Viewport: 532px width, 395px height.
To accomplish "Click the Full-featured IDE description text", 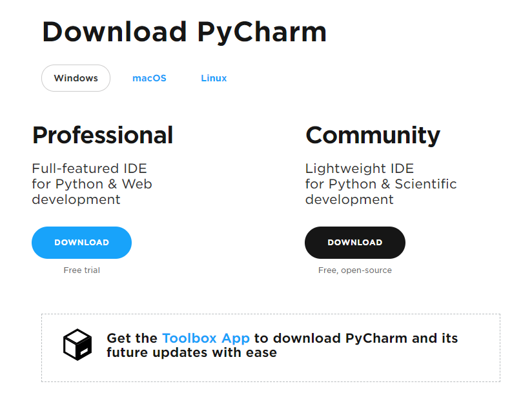I will [x=89, y=168].
